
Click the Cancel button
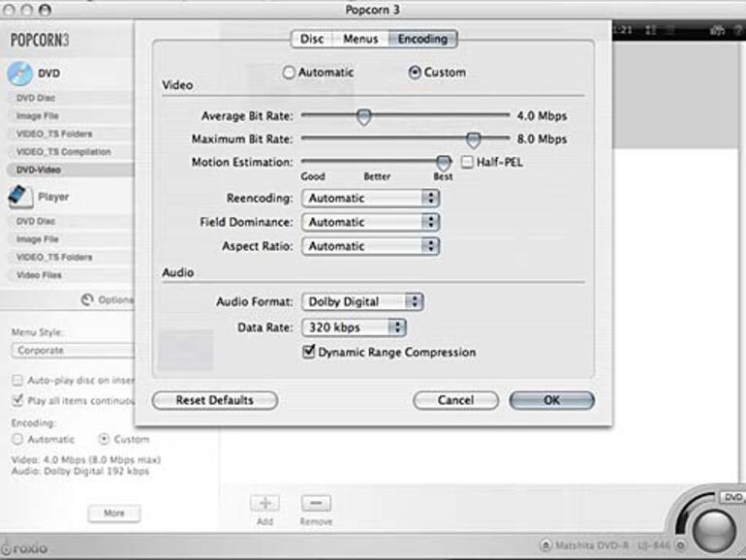tap(455, 400)
